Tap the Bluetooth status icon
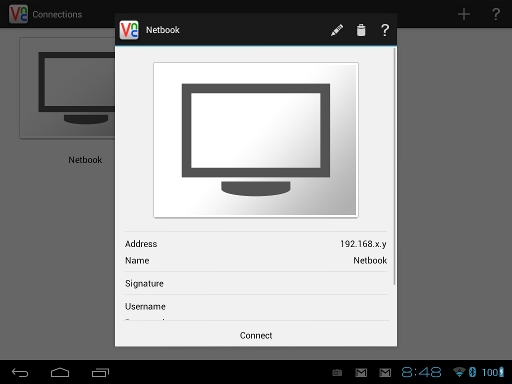This screenshot has height=384, width=512. [472, 372]
